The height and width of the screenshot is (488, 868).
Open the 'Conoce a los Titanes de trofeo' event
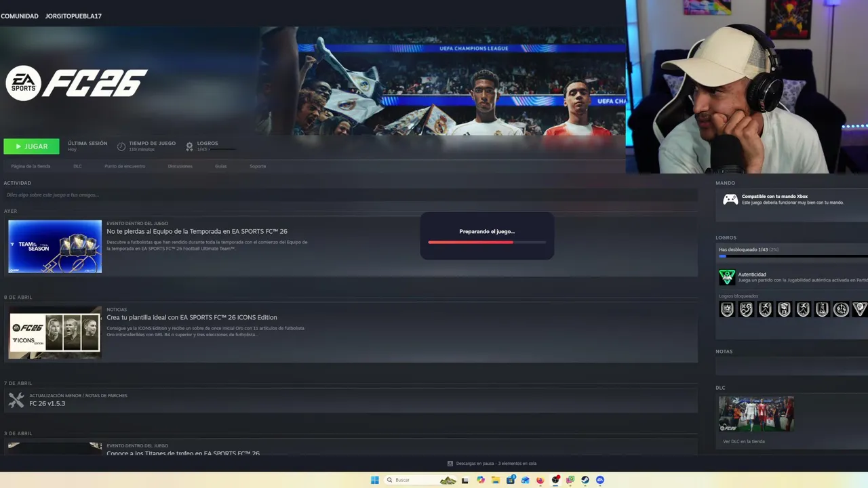[183, 453]
